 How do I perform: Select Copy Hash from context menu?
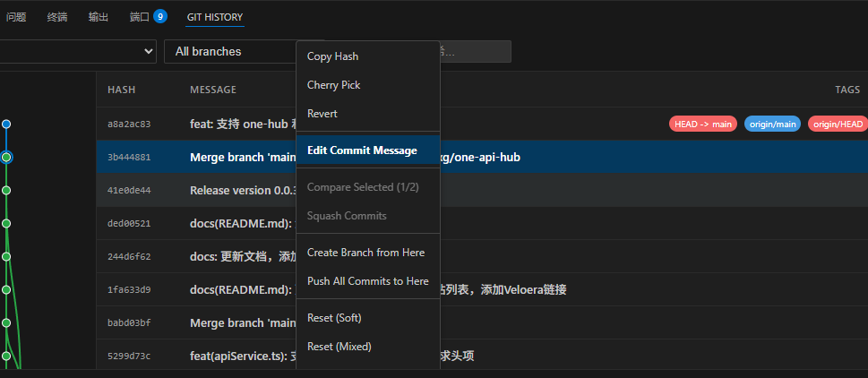(x=332, y=56)
